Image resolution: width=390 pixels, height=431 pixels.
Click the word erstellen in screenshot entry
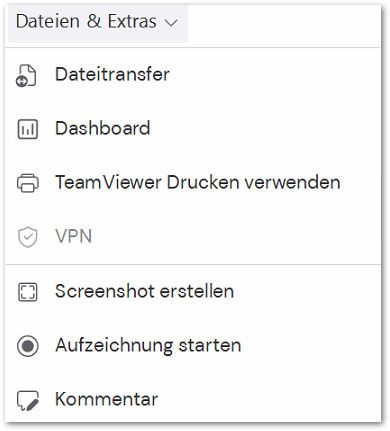tap(197, 291)
